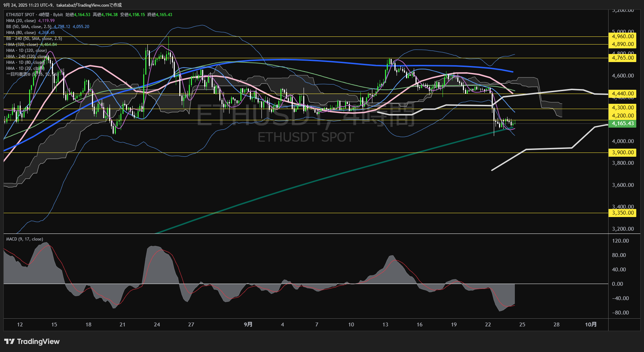Click the green 4,165.43 current price label
644x352 pixels.
pos(622,123)
